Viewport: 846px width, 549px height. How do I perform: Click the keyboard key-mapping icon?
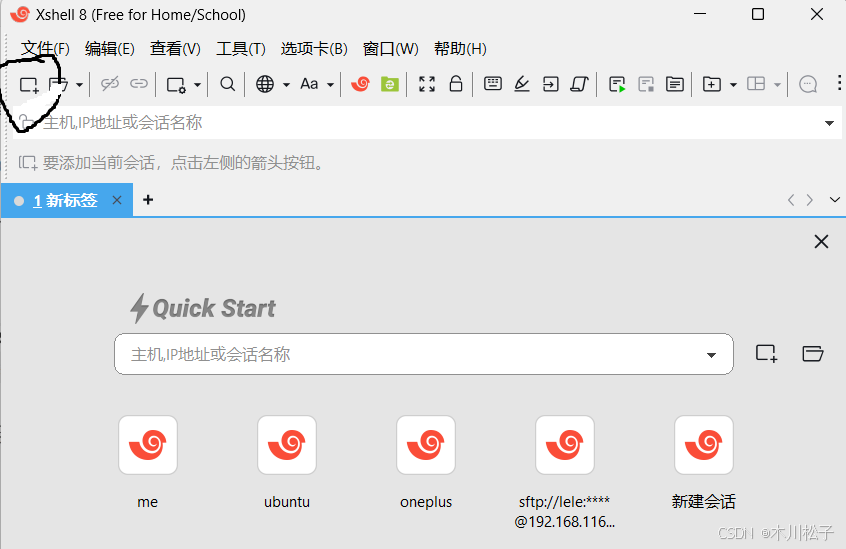pyautogui.click(x=493, y=84)
